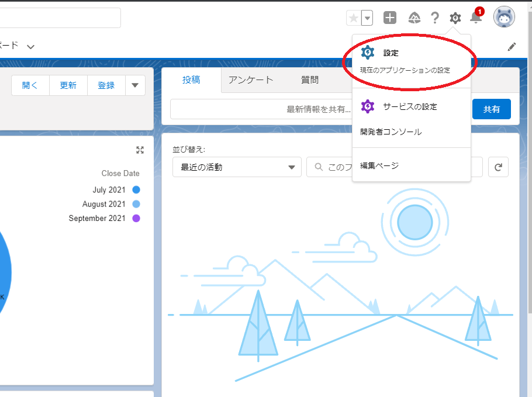Open the user profile avatar
The image size is (532, 397).
[x=504, y=17]
